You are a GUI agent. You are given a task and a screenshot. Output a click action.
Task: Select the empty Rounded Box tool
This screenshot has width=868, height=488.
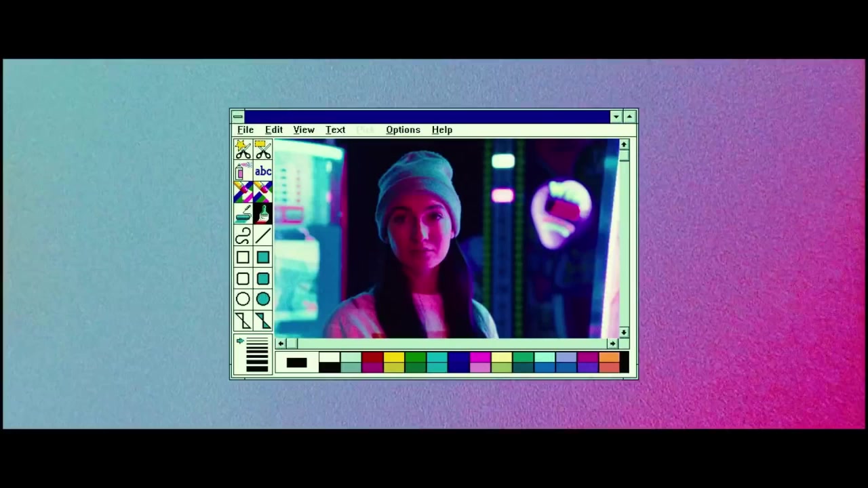[243, 279]
